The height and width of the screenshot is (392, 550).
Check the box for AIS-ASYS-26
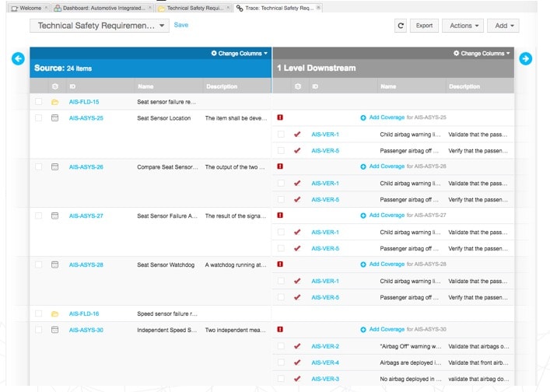[x=39, y=166]
